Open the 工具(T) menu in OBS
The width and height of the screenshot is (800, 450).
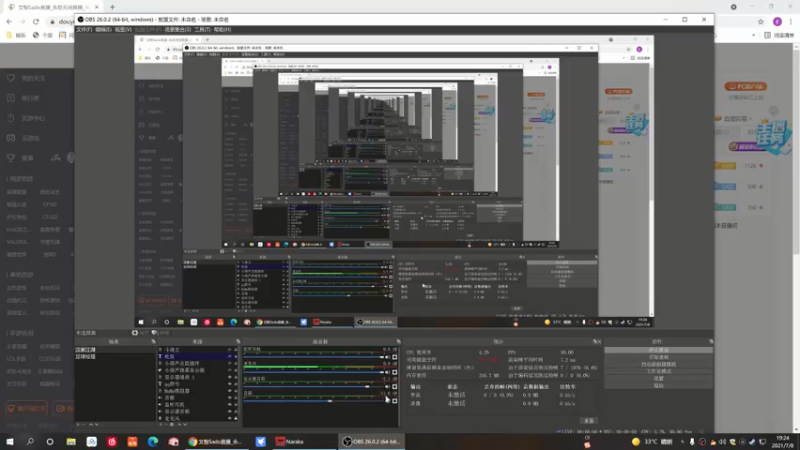point(202,30)
